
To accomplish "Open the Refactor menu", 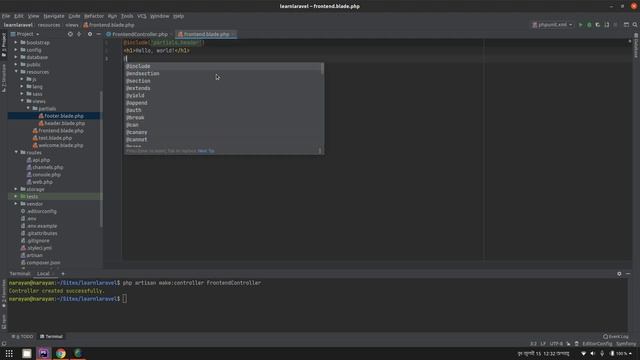I will [x=94, y=16].
